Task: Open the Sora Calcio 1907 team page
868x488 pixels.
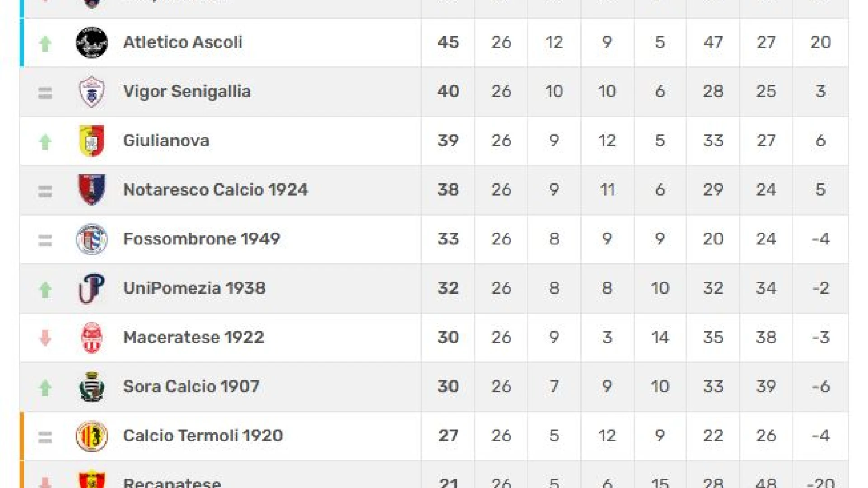Action: (x=191, y=387)
